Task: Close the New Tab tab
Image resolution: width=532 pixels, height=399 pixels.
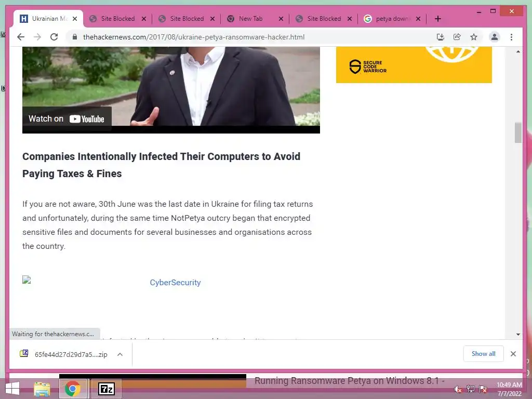Action: click(281, 19)
